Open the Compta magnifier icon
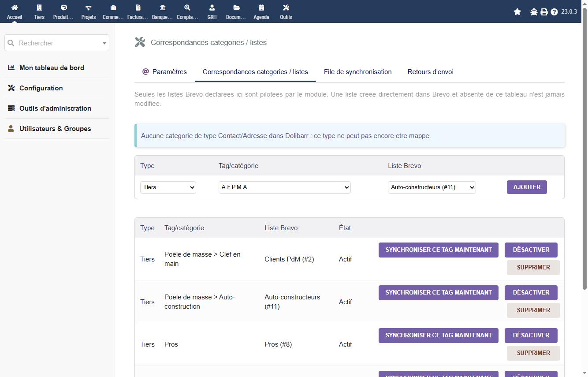 point(187,7)
